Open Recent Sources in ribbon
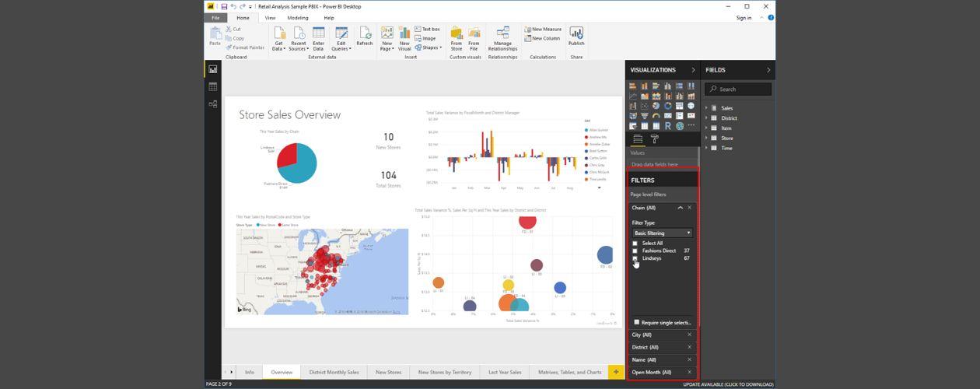The width and height of the screenshot is (980, 389). coord(299,38)
